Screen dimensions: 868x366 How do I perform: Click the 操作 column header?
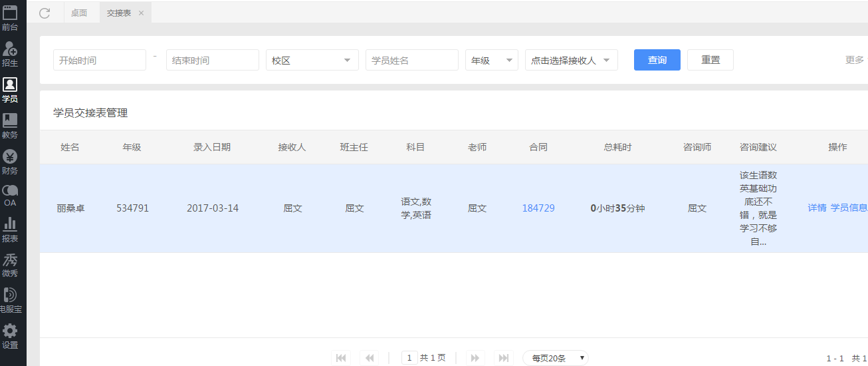[x=837, y=147]
